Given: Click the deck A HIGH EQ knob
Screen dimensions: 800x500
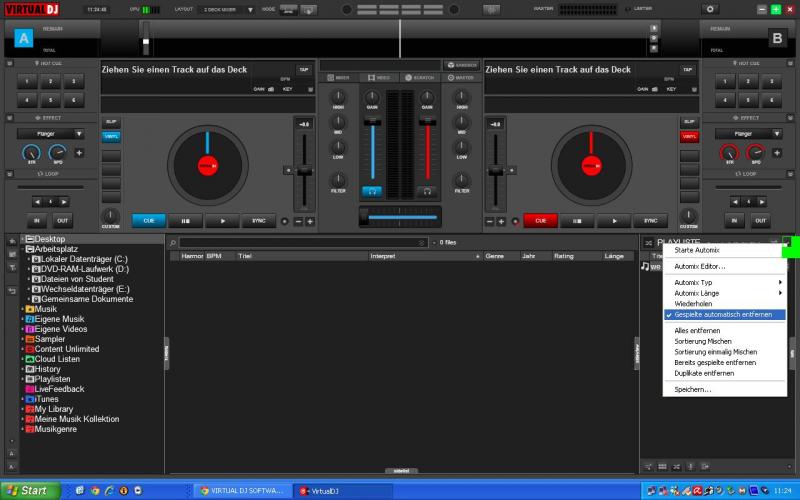Looking at the screenshot, I should [338, 97].
